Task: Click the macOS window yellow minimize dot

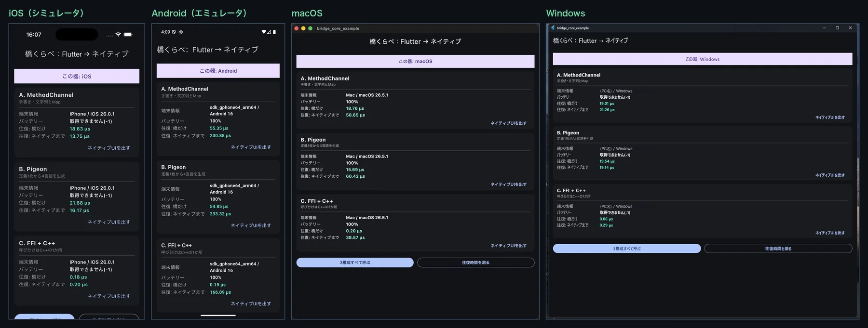Action: pyautogui.click(x=303, y=28)
